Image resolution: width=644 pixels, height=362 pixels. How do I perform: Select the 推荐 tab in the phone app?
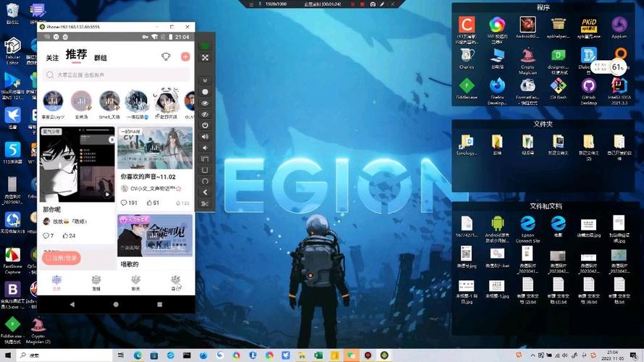click(x=76, y=54)
